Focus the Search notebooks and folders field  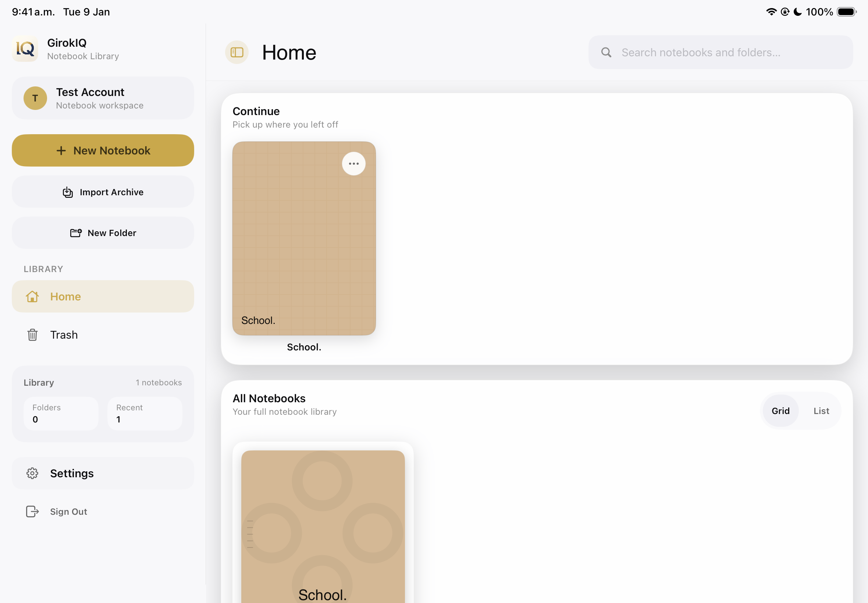coord(720,53)
